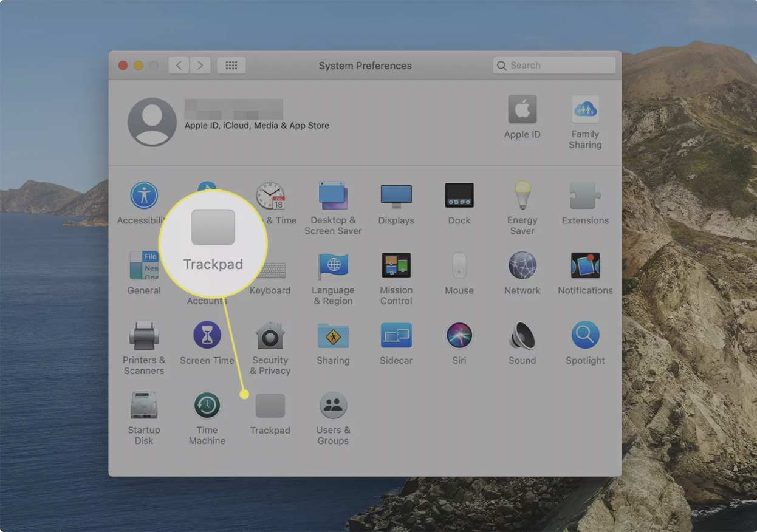Screen dimensions: 757x532
Task: Show all preferences grid button
Action: pyautogui.click(x=231, y=66)
